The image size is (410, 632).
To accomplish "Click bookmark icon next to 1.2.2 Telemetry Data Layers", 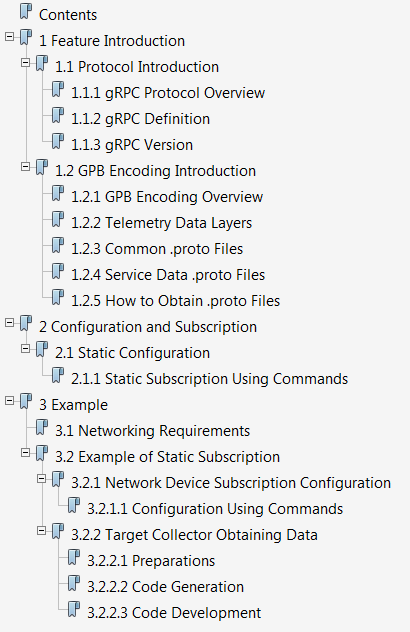I will pos(58,220).
